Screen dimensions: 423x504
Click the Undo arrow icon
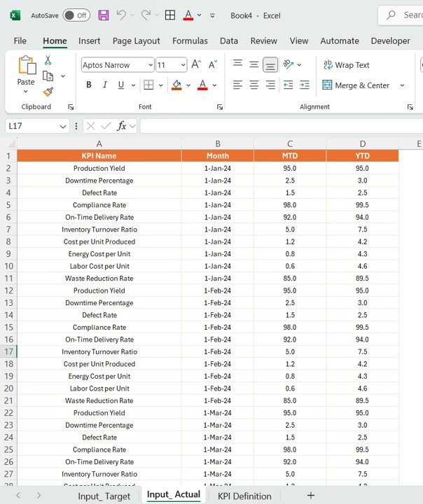tap(121, 15)
